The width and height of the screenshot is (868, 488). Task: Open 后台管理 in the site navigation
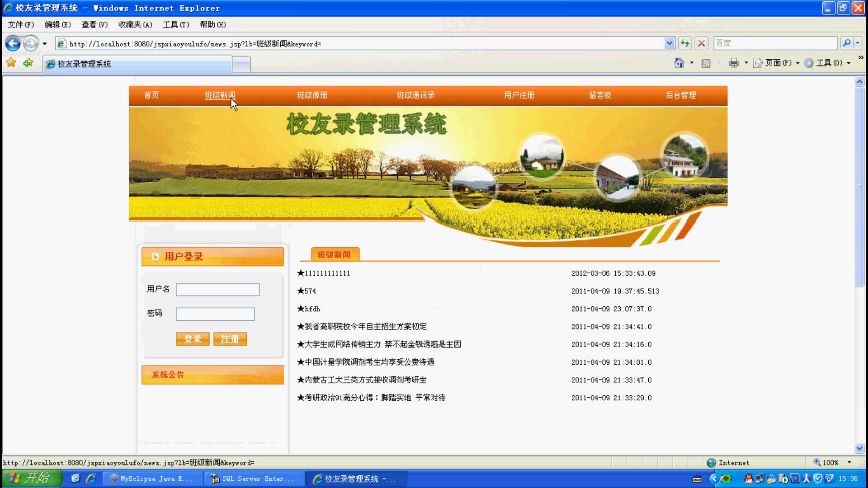(681, 95)
